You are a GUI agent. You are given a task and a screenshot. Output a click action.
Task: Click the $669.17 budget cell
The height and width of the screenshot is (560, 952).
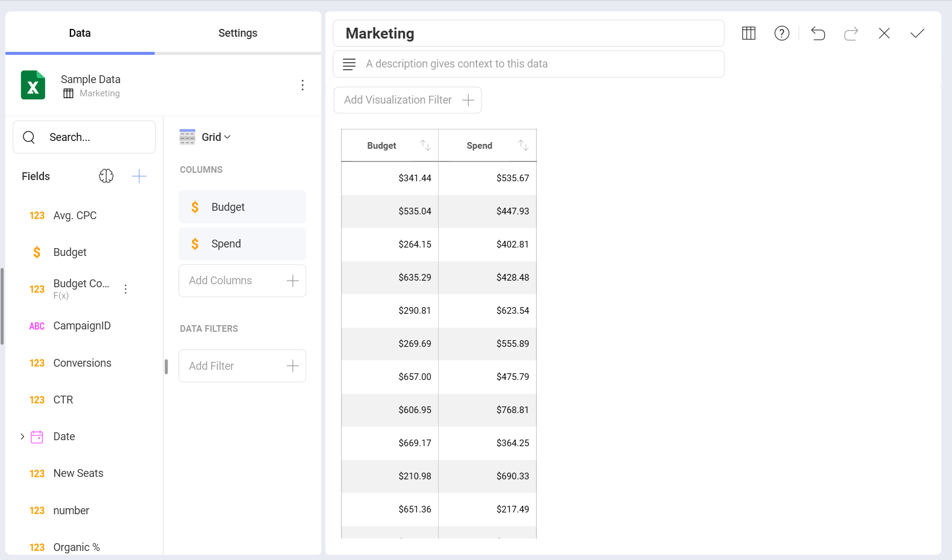point(390,443)
